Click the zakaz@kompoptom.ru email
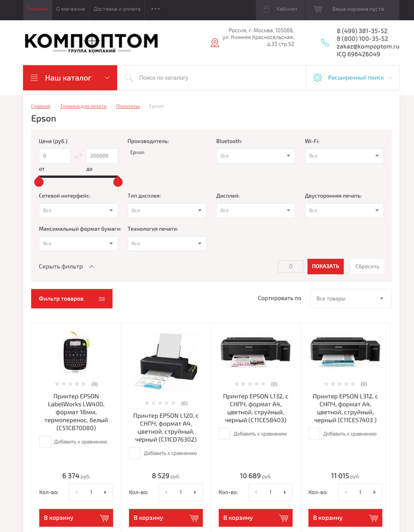The image size is (414, 532). [368, 47]
